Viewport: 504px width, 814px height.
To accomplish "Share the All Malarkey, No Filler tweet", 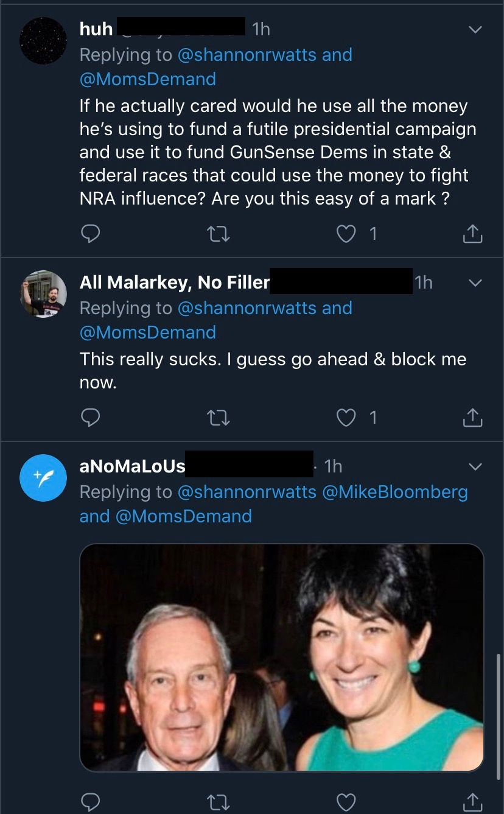I will [472, 417].
